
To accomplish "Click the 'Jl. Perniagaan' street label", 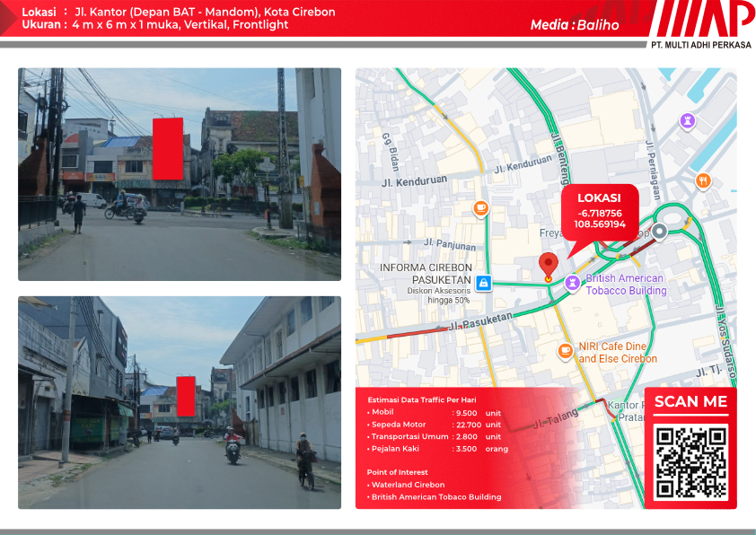I will coord(653,171).
